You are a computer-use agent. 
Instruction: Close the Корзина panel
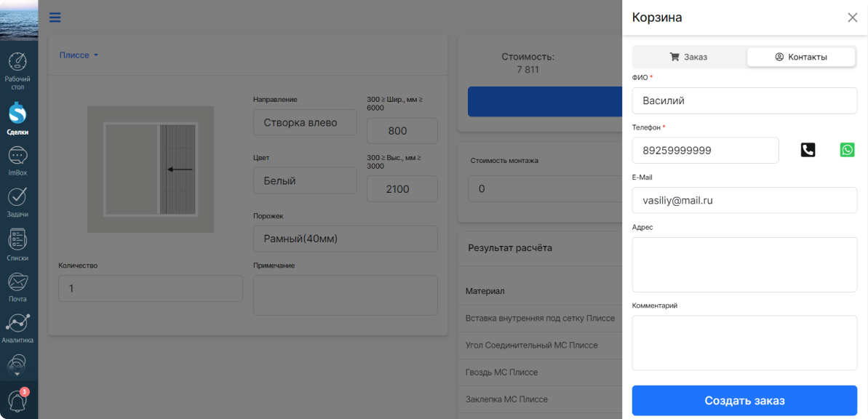pyautogui.click(x=853, y=17)
